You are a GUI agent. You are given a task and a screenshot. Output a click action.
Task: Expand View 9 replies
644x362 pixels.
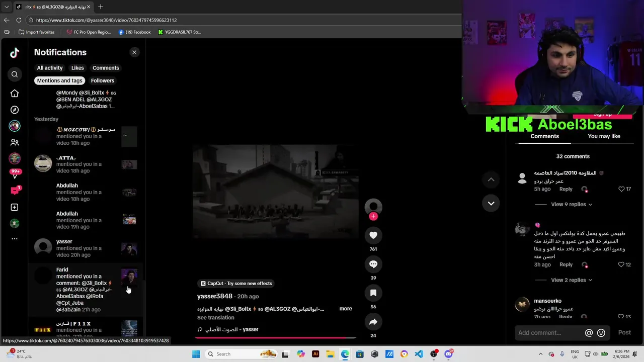[x=572, y=205]
